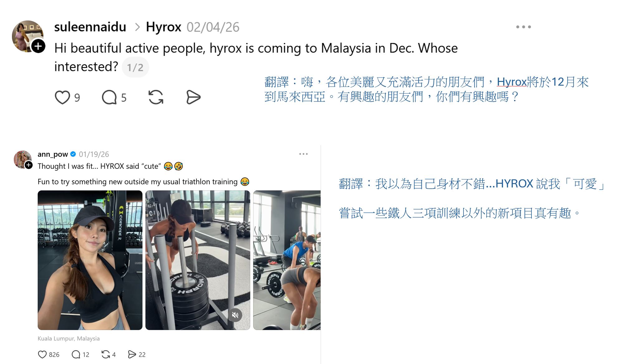Open suleennaidu's profile by username
Image resolution: width=644 pixels, height=364 pixels.
point(90,27)
